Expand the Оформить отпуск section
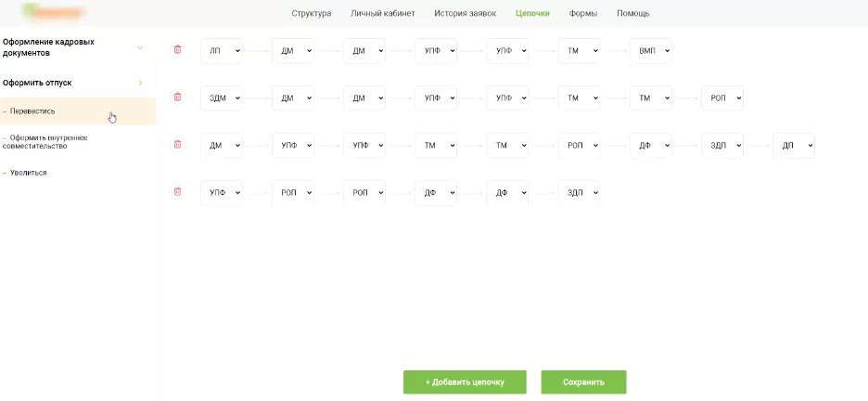The height and width of the screenshot is (401, 868). click(140, 83)
